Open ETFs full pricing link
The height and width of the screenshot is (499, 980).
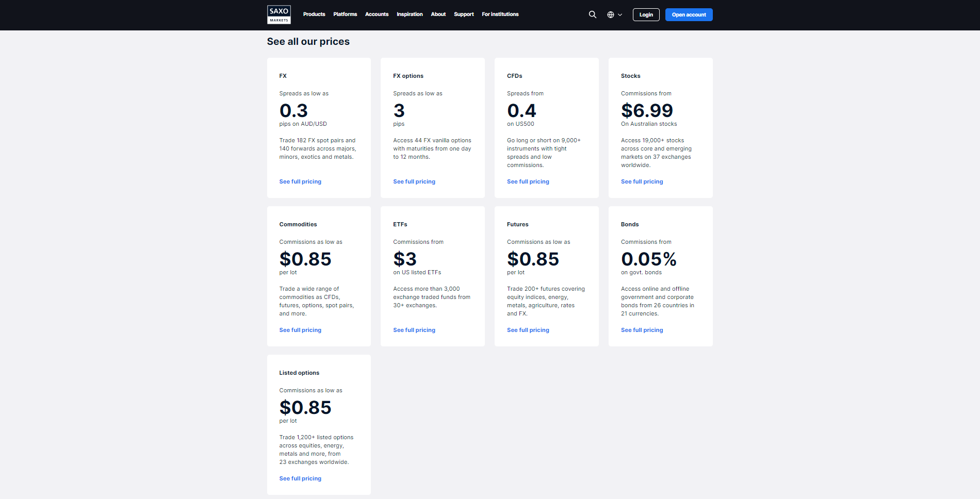coord(414,330)
